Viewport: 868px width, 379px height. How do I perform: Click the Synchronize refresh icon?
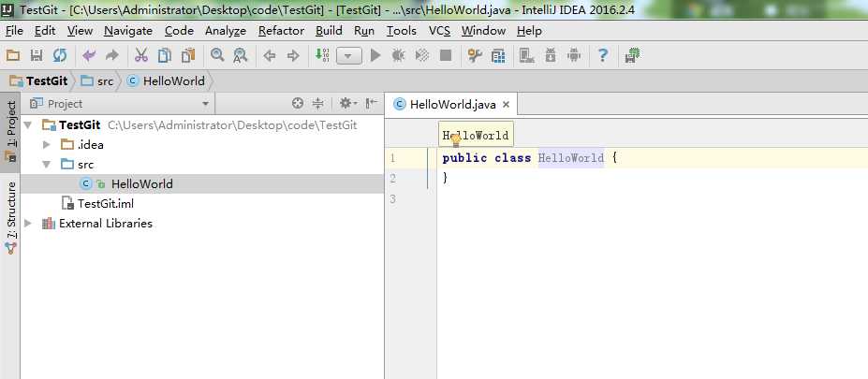pyautogui.click(x=60, y=55)
